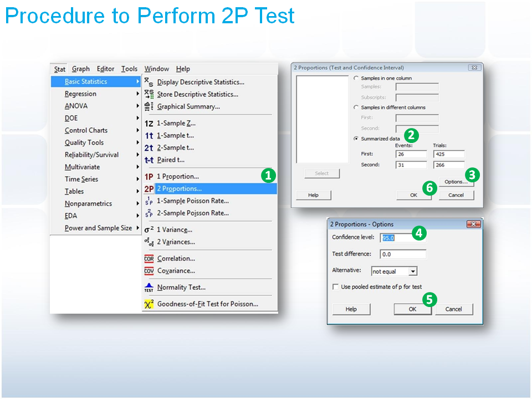The width and height of the screenshot is (532, 399).
Task: Click the Graphical Summary icon
Action: pos(149,106)
